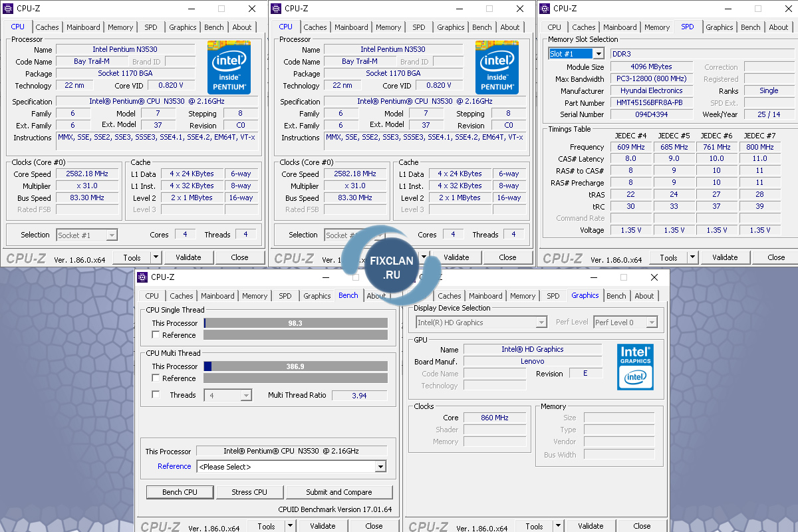Open the Reference <Please Select> dropdown
This screenshot has width=798, height=532.
tap(380, 467)
